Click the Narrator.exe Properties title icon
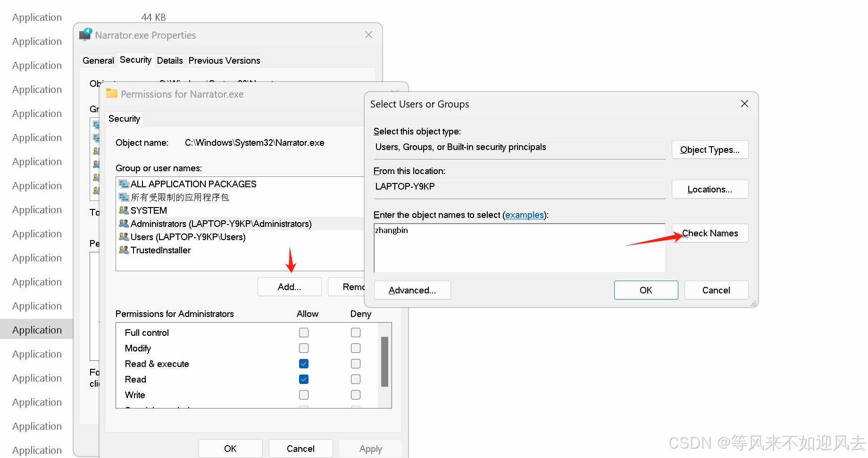The height and width of the screenshot is (458, 868). tap(85, 34)
